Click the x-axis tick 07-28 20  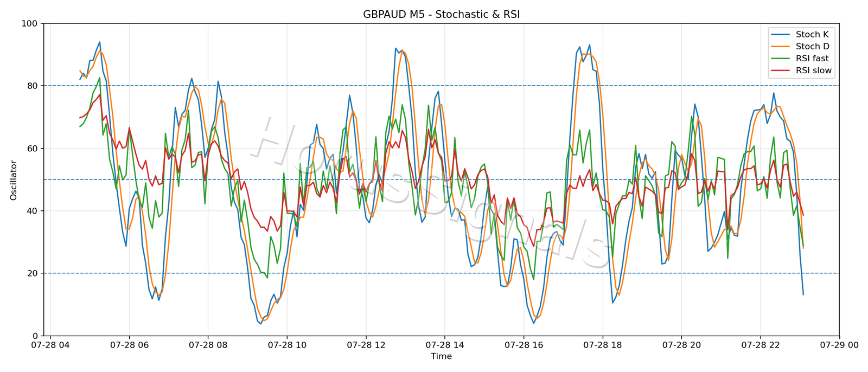point(681,345)
